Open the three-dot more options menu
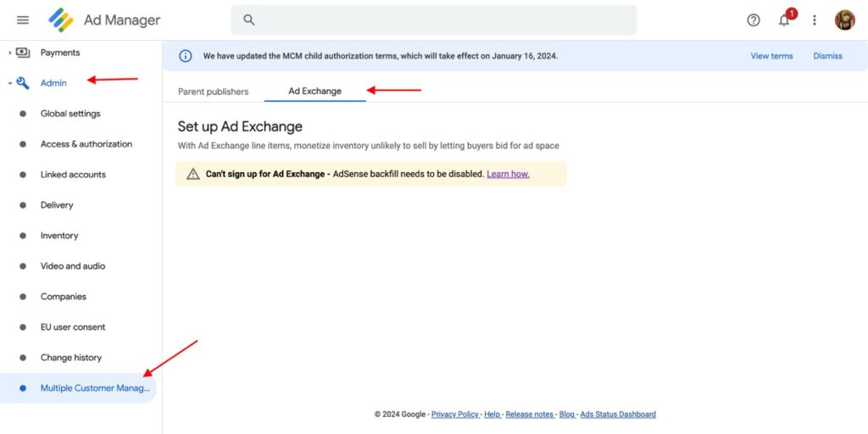Viewport: 868px width, 434px height. (815, 20)
